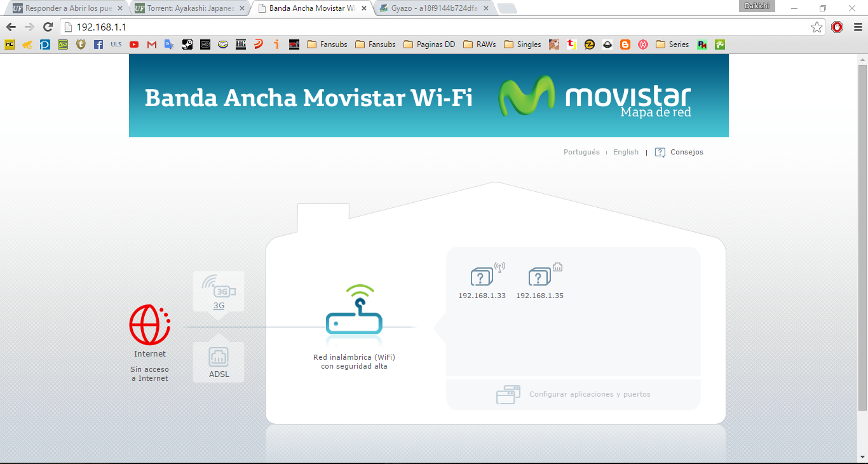Click the red ad-blocker extension icon
This screenshot has width=868, height=464.
coord(837,27)
